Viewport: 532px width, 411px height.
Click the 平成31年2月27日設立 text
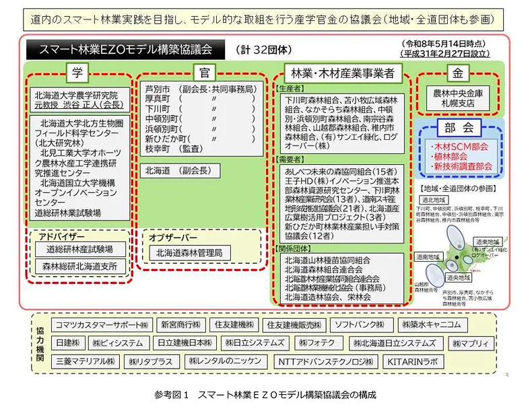click(x=445, y=54)
